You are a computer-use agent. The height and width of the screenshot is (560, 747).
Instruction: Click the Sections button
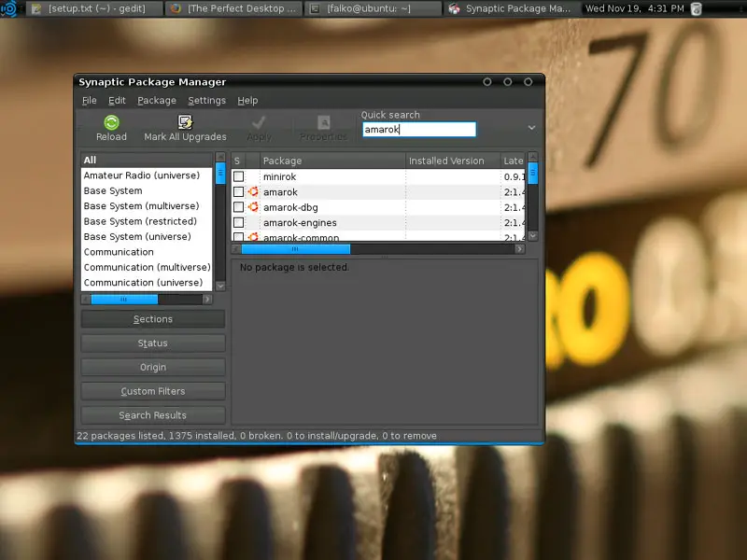(x=153, y=319)
